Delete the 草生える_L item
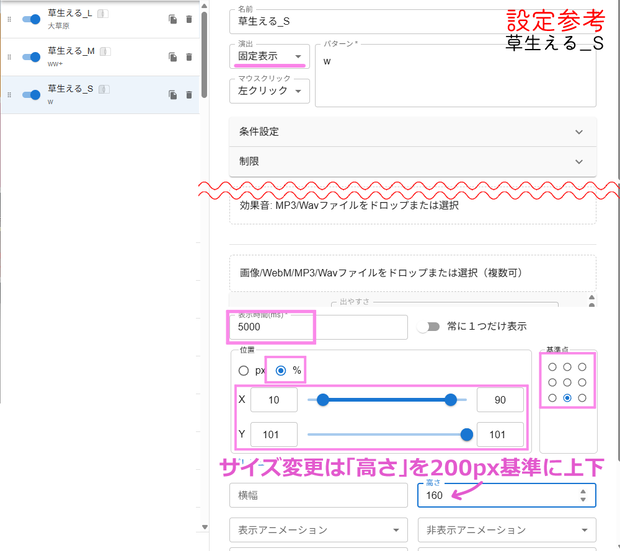620x551 pixels. click(x=189, y=19)
